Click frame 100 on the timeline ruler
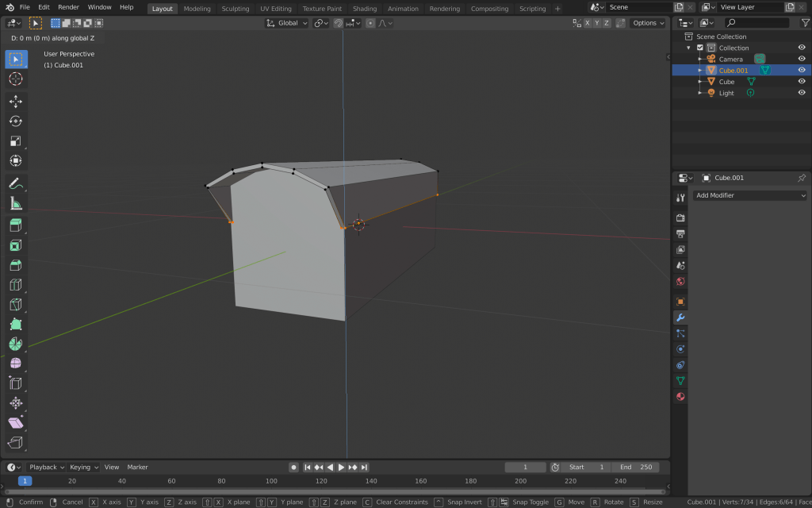 [271, 481]
